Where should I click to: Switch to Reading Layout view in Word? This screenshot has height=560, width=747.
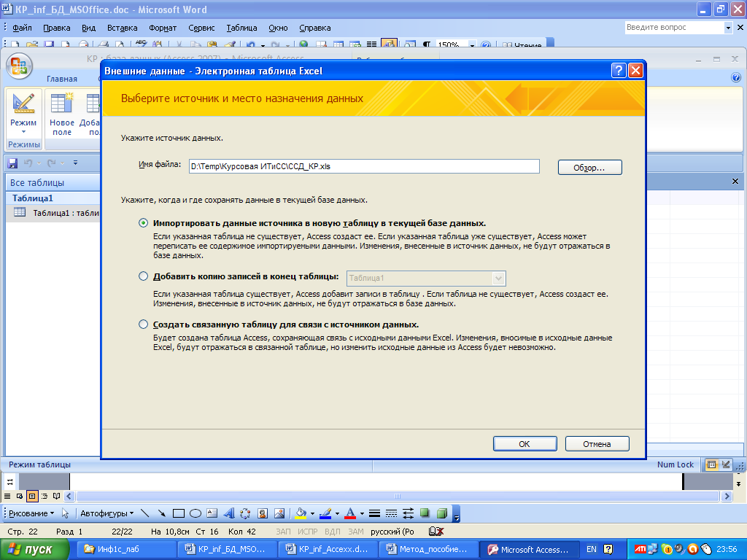click(x=57, y=496)
